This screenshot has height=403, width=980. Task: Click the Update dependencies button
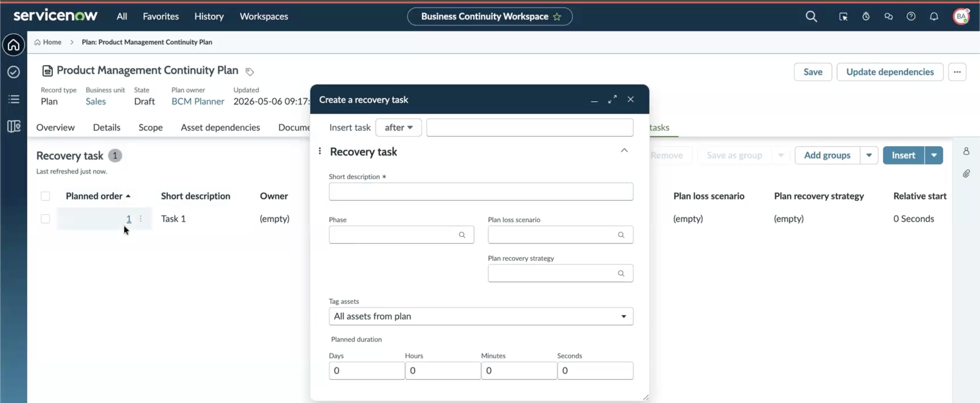click(x=890, y=72)
